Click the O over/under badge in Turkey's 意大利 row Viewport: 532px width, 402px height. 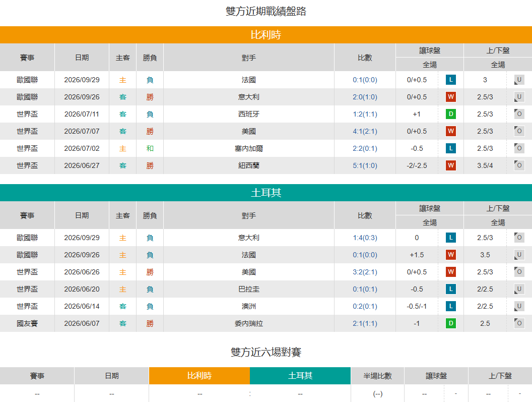pyautogui.click(x=519, y=238)
